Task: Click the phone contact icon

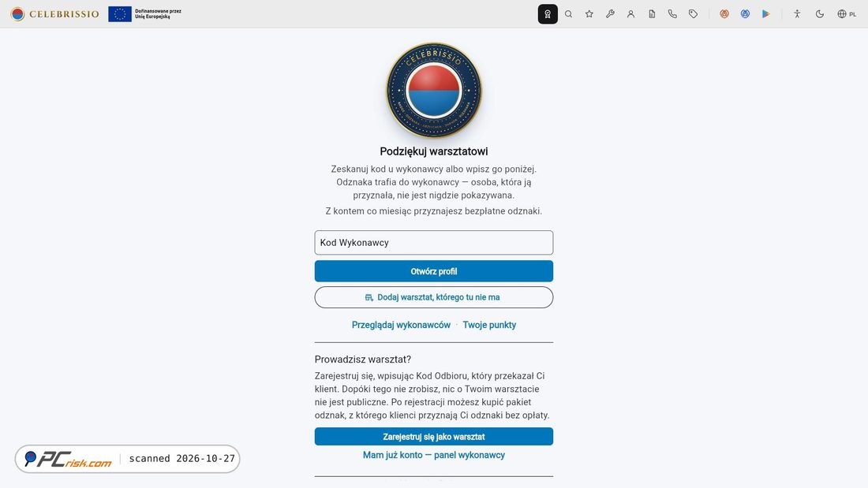Action: 672,14
